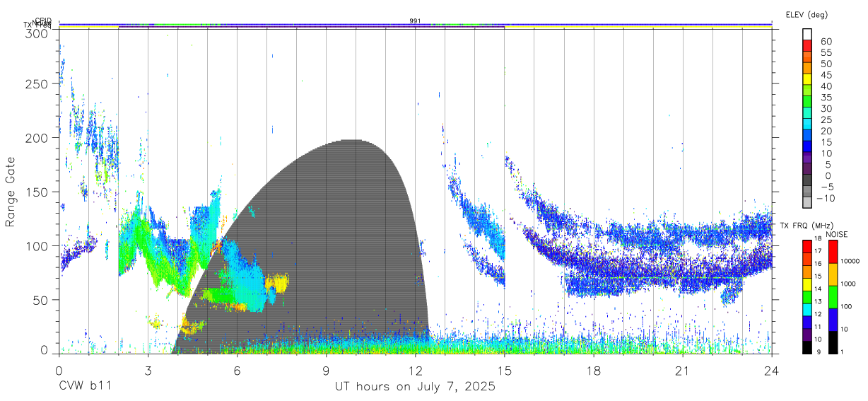The image size is (868, 401).
Task: Select the cyan 12–13 MHz TX frequency swatch
Action: click(x=807, y=310)
